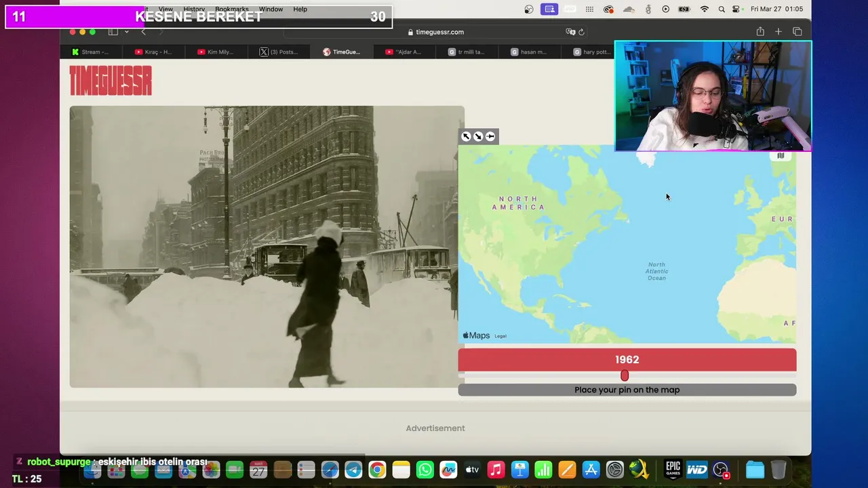Open Google Chrome from the Dock
The image size is (868, 488).
pos(377,470)
